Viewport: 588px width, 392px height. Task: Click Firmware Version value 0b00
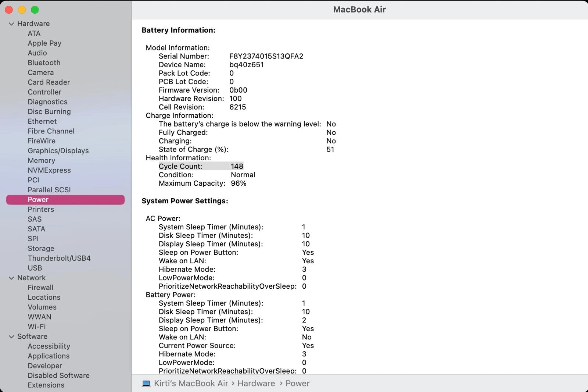click(238, 90)
